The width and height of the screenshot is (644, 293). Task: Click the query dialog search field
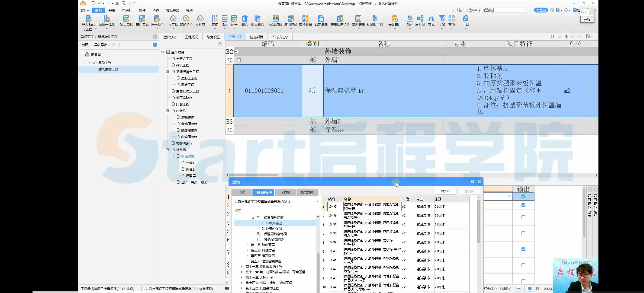[277, 211]
